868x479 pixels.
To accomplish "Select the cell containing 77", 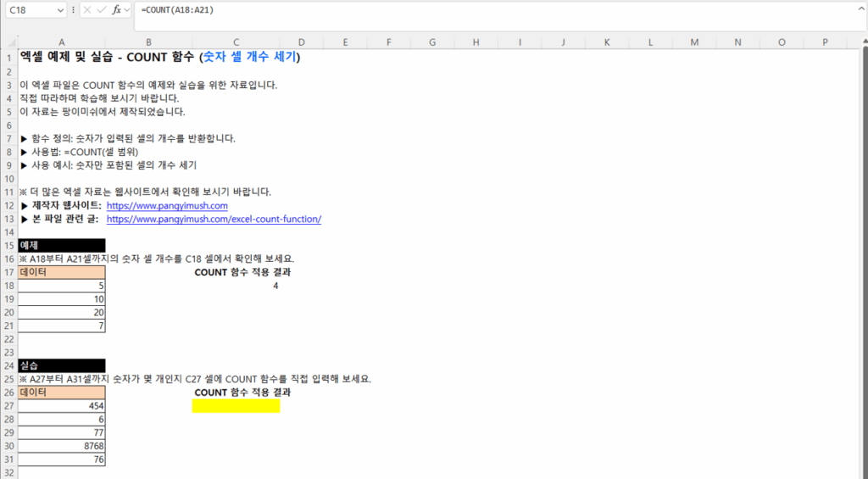I will coord(61,432).
